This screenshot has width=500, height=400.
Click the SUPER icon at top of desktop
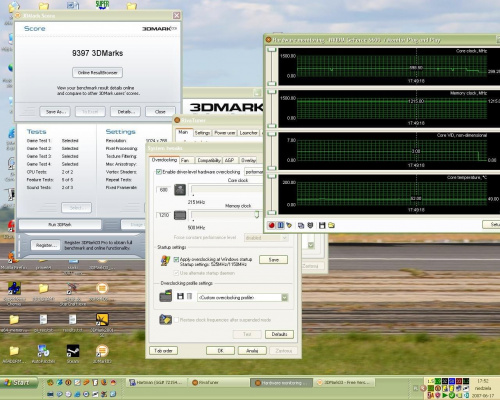(x=102, y=5)
